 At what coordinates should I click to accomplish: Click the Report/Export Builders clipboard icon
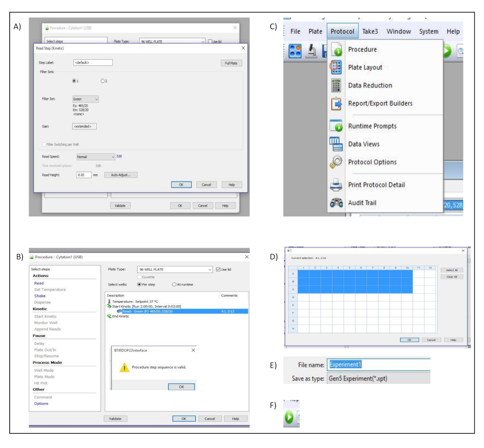pyautogui.click(x=336, y=103)
